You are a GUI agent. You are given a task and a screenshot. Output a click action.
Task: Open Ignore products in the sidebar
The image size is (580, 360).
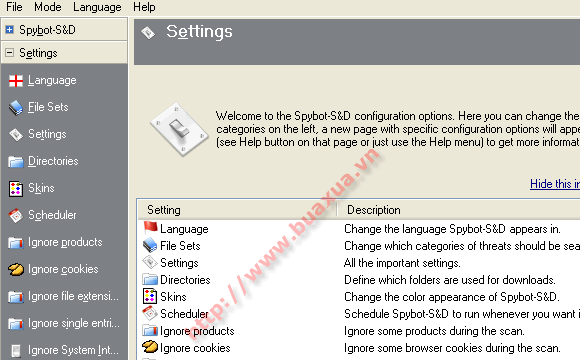pos(65,242)
